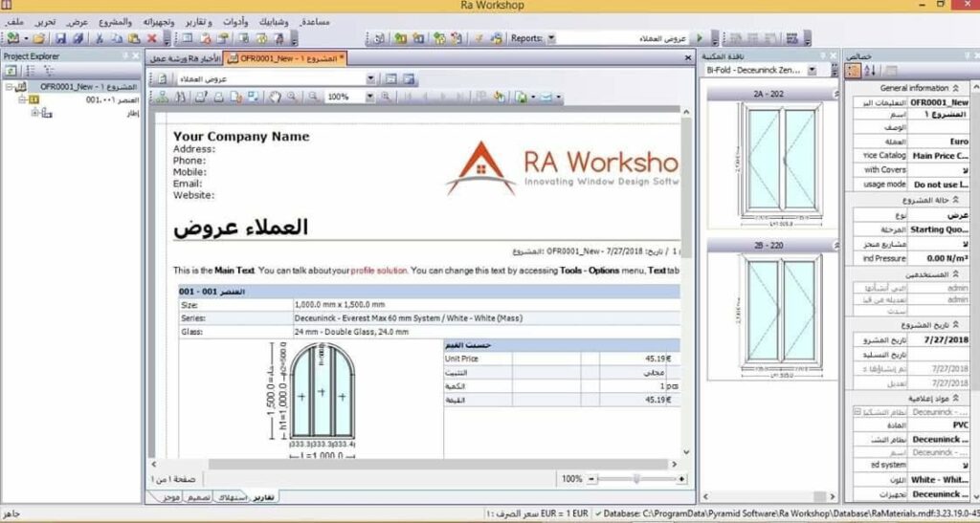Click the PVC material property value
The width and height of the screenshot is (980, 523).
pos(938,425)
